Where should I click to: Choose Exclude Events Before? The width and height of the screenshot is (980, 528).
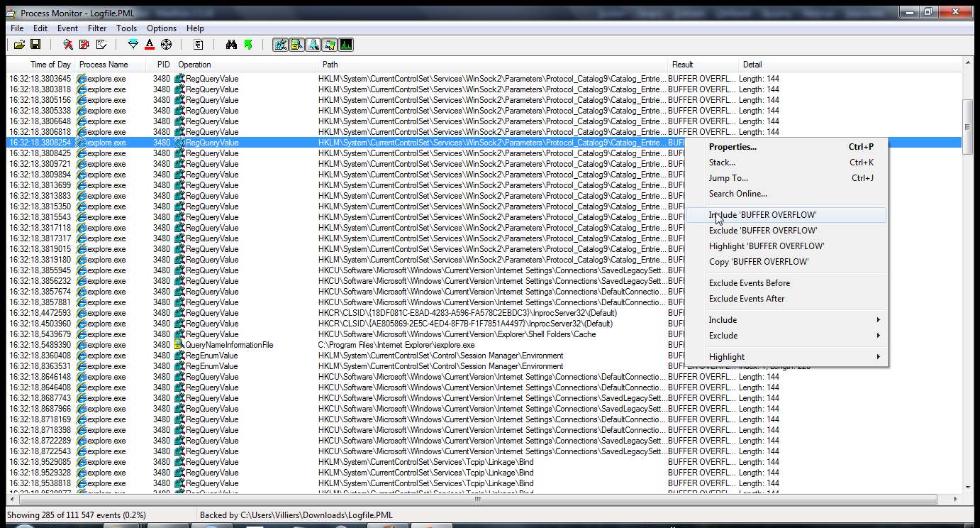pos(786,283)
